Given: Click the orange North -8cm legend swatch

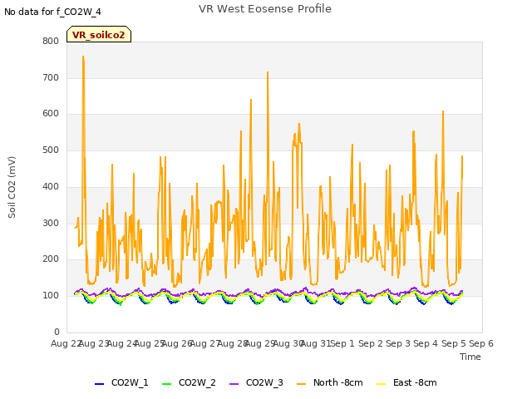Looking at the screenshot, I should pyautogui.click(x=301, y=384).
